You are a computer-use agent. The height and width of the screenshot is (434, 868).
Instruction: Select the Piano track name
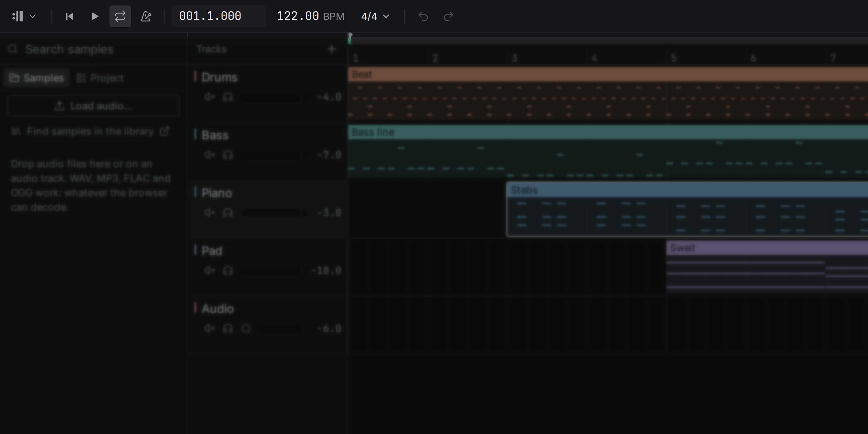217,193
